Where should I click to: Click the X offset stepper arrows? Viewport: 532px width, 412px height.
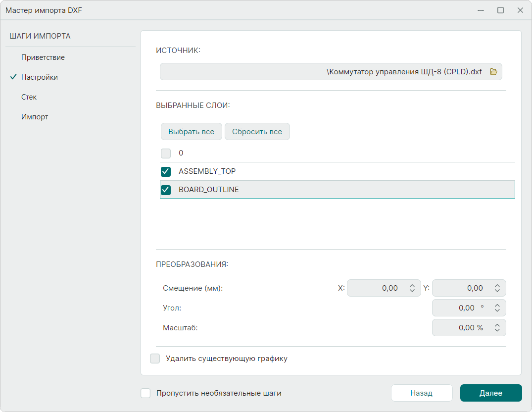(x=412, y=288)
